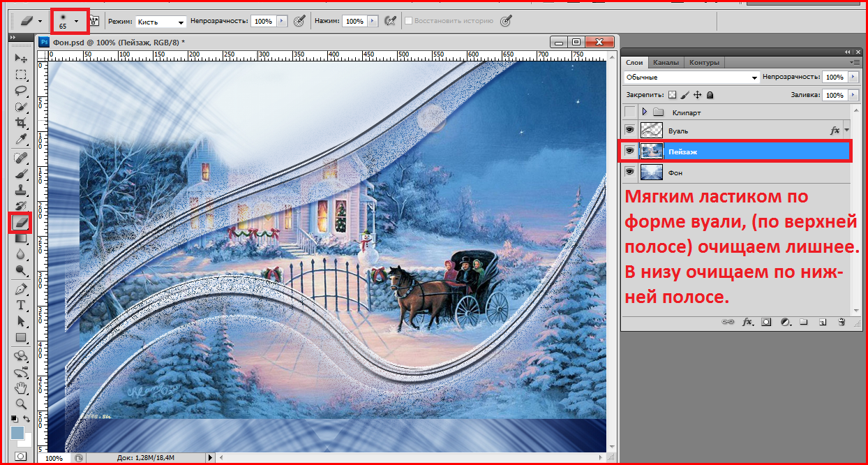Select the Move tool
The height and width of the screenshot is (465, 868).
pos(21,59)
